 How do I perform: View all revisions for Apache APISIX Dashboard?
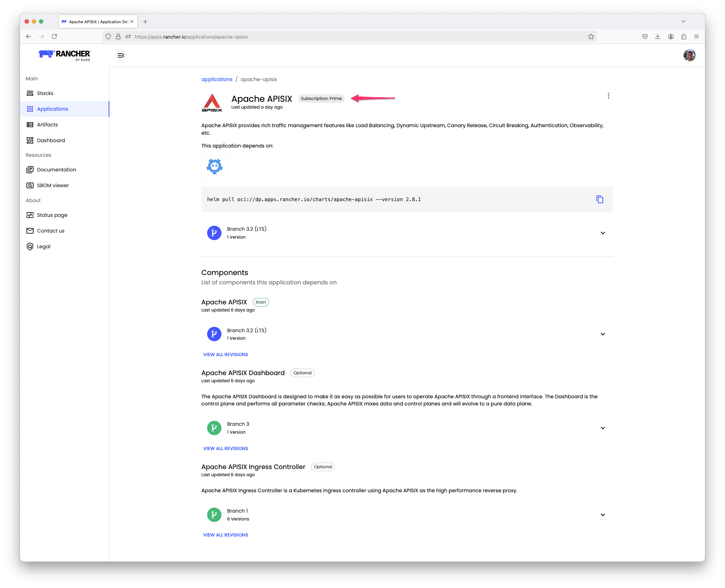tap(225, 448)
